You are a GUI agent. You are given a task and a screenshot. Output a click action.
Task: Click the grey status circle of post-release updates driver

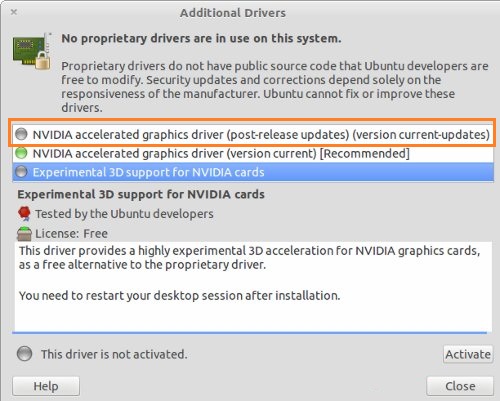point(21,134)
